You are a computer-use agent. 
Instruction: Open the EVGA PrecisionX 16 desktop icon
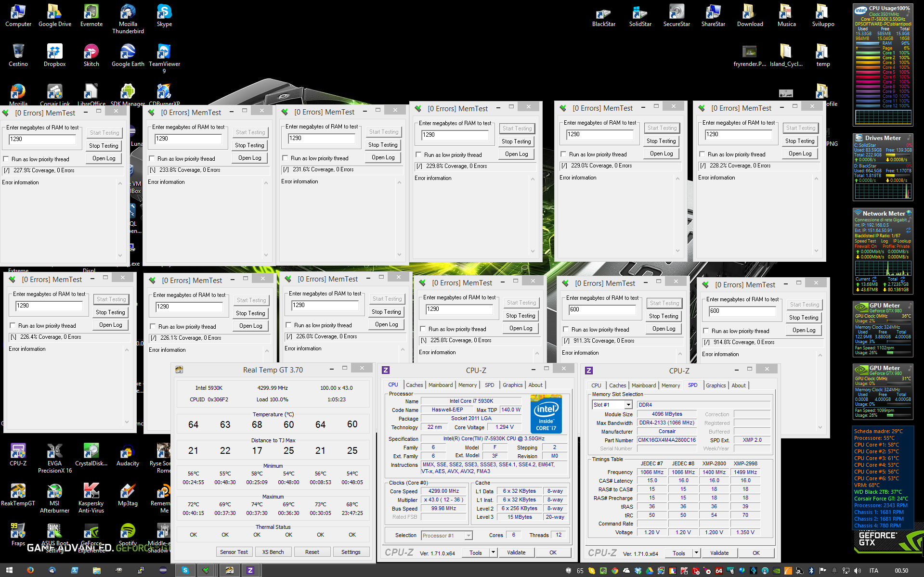click(x=54, y=458)
